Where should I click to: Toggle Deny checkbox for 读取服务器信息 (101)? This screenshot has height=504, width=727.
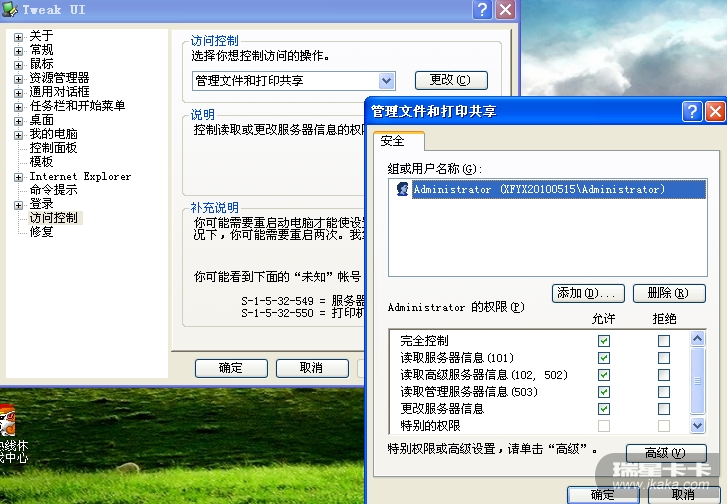point(664,358)
